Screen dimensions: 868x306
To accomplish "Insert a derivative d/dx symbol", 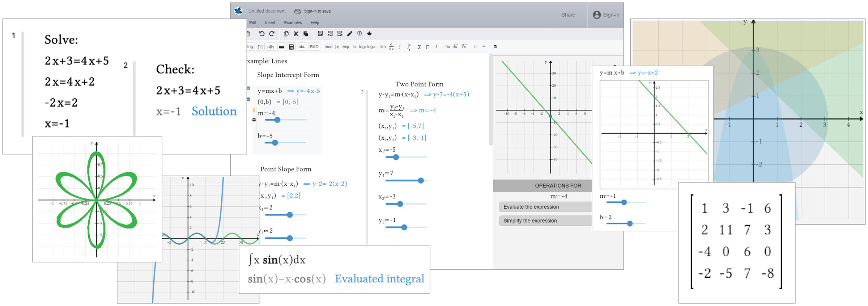I will [391, 47].
